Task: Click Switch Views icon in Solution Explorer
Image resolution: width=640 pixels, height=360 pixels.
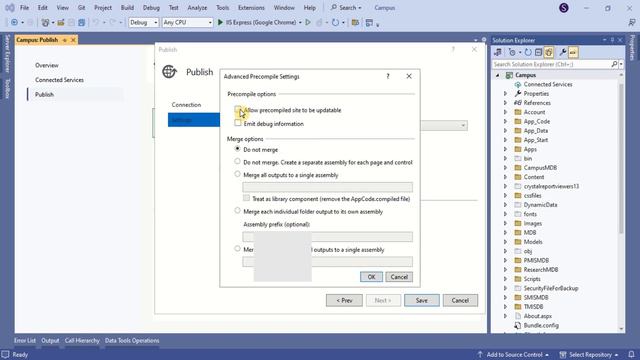Action: (498, 52)
